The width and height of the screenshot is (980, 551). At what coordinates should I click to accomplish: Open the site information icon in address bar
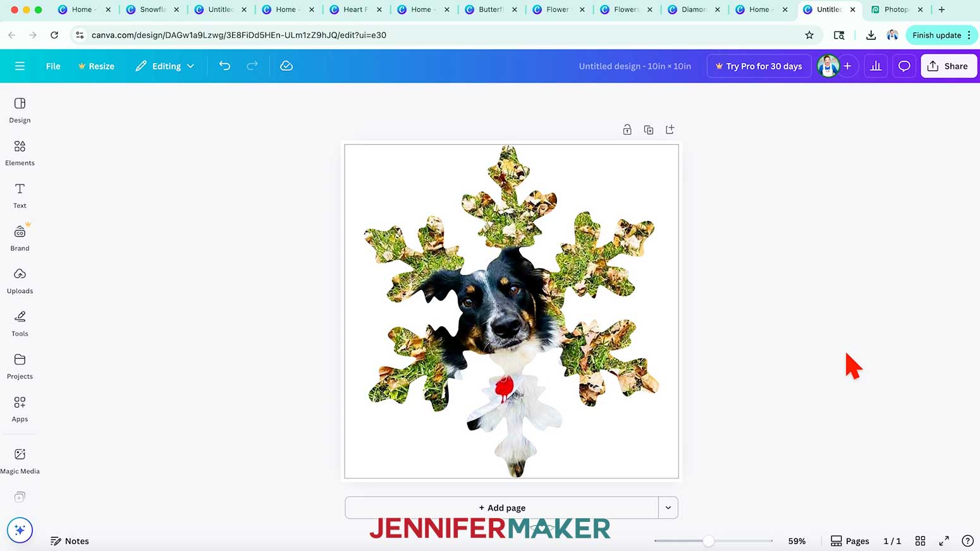click(x=80, y=35)
